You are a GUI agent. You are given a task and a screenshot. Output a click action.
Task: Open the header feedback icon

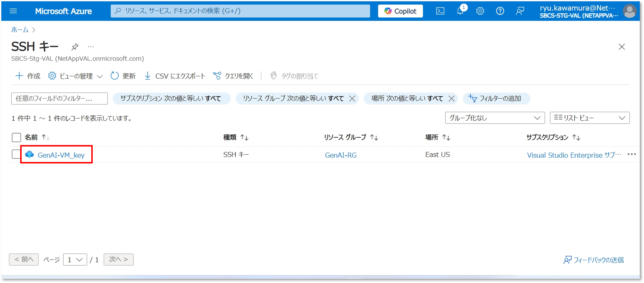coord(520,11)
